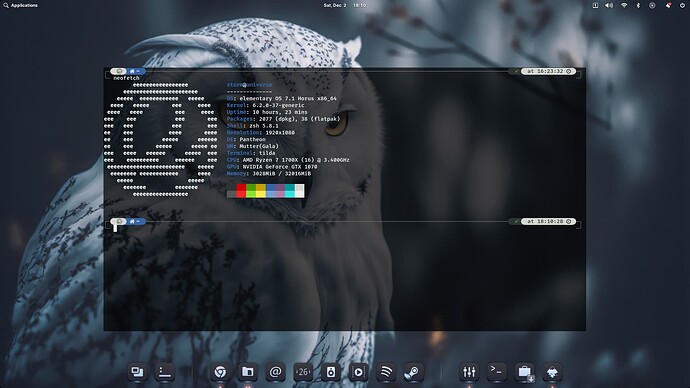Open AppCenter briefcase icon in dock

click(525, 372)
